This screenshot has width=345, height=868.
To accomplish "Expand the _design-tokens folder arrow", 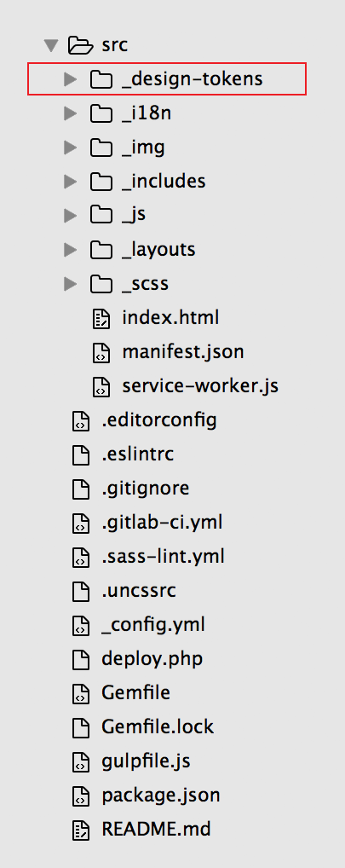I will [x=70, y=79].
